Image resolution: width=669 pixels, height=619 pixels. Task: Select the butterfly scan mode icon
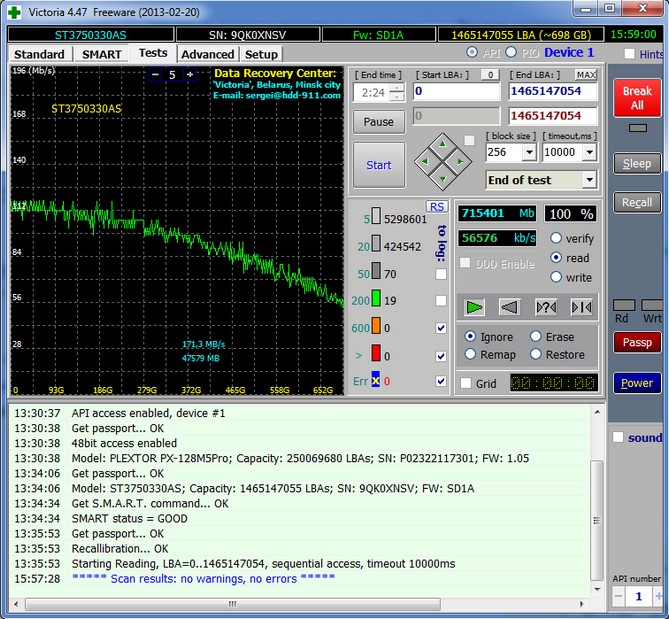[581, 306]
